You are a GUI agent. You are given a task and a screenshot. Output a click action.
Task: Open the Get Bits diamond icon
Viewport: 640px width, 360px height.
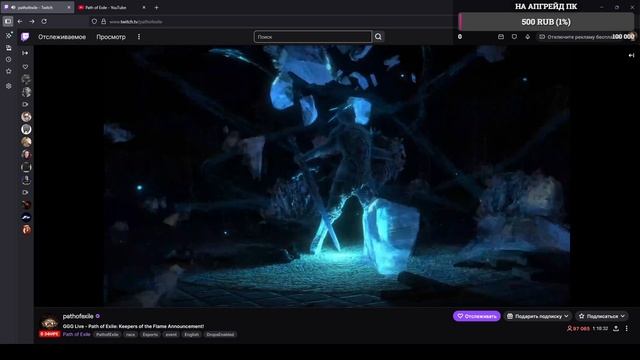528,37
